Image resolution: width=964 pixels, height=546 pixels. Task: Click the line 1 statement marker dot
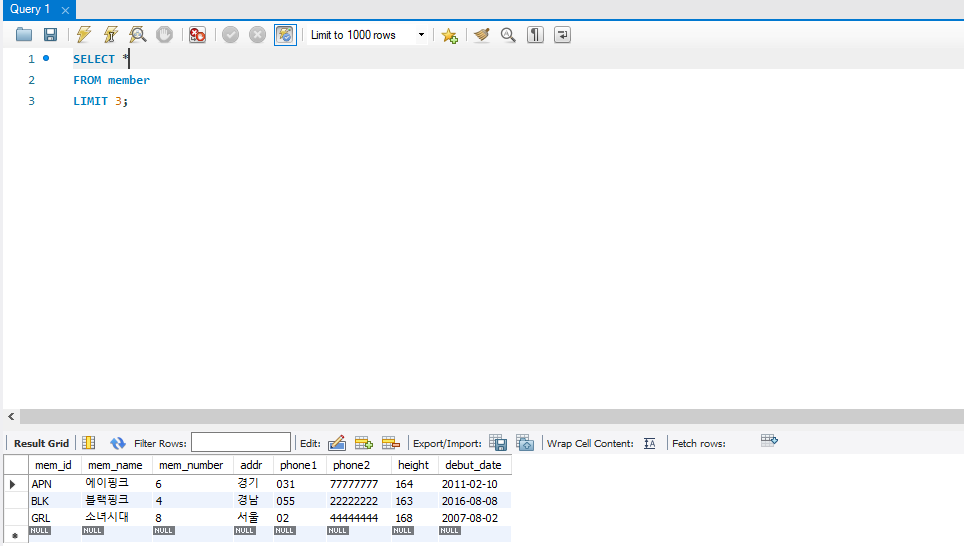[46, 58]
